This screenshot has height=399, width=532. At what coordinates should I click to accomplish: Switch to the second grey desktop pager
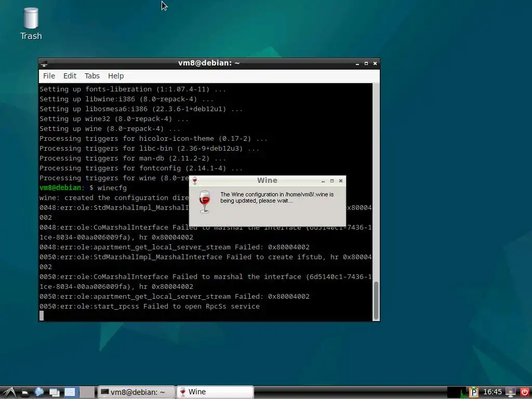coord(87,392)
